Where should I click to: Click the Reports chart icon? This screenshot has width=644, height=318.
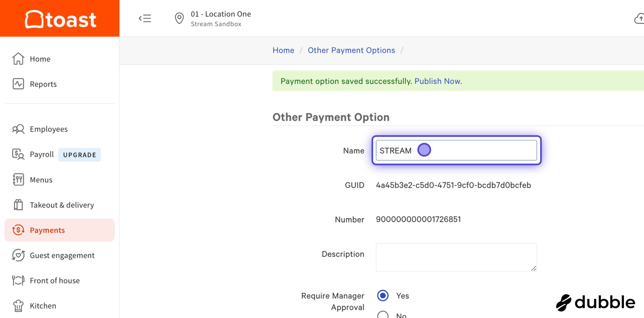[x=18, y=84]
